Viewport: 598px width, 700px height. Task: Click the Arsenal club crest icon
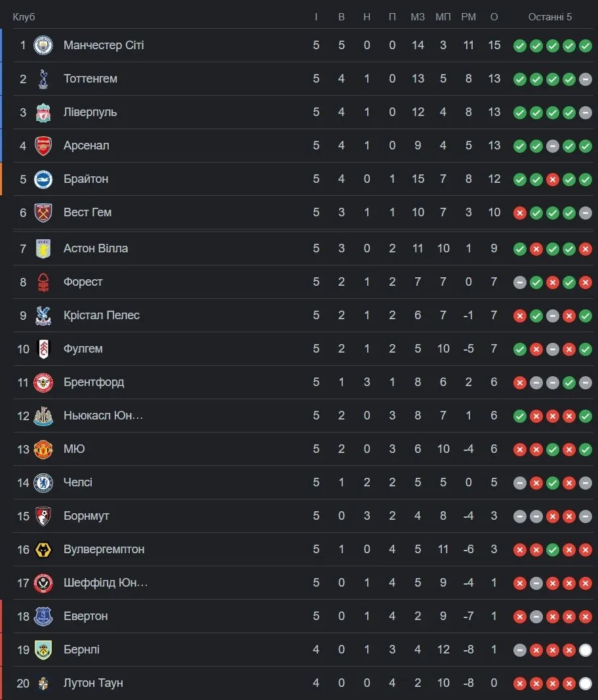[43, 146]
